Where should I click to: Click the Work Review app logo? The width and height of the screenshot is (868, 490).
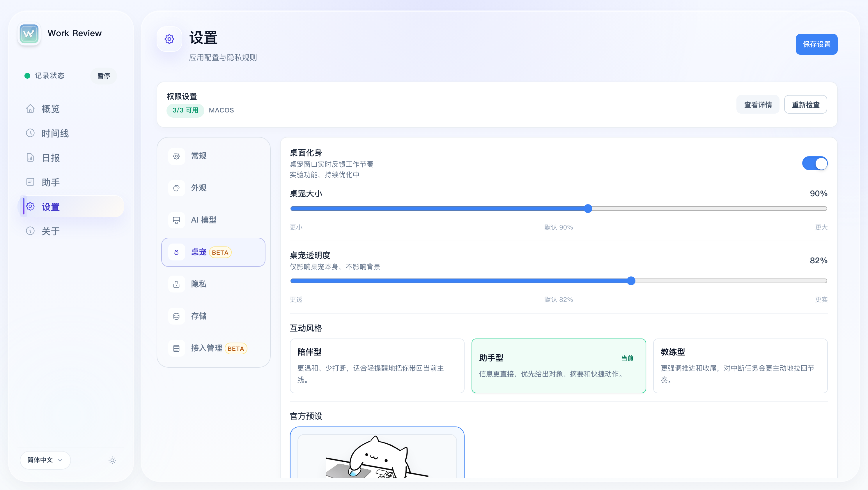pos(29,34)
